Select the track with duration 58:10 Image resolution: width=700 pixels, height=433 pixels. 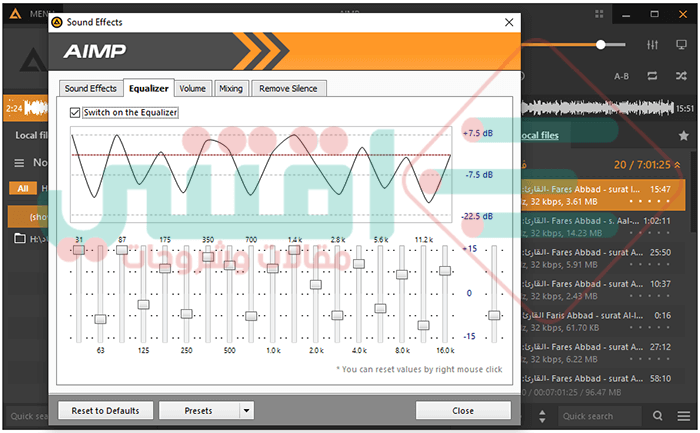(x=603, y=379)
